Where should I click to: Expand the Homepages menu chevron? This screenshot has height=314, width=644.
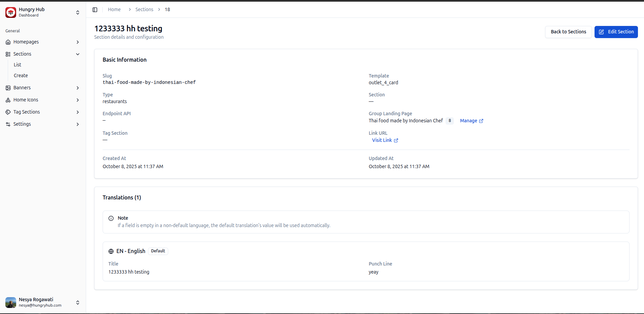click(x=78, y=42)
